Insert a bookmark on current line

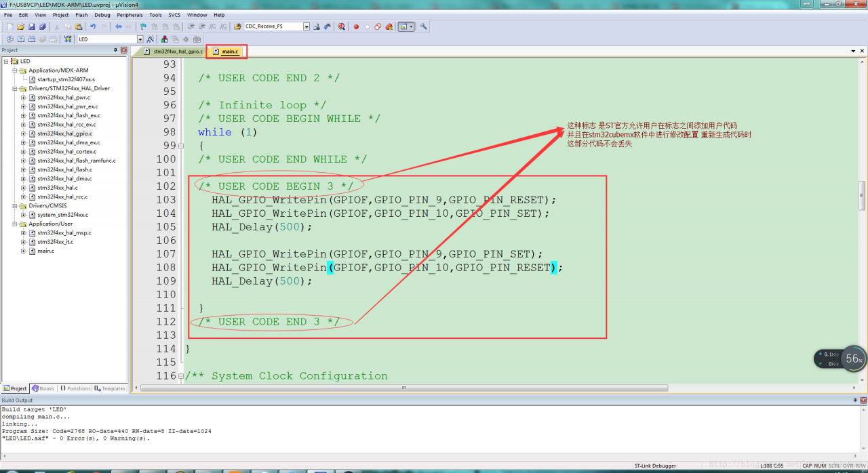pos(144,26)
